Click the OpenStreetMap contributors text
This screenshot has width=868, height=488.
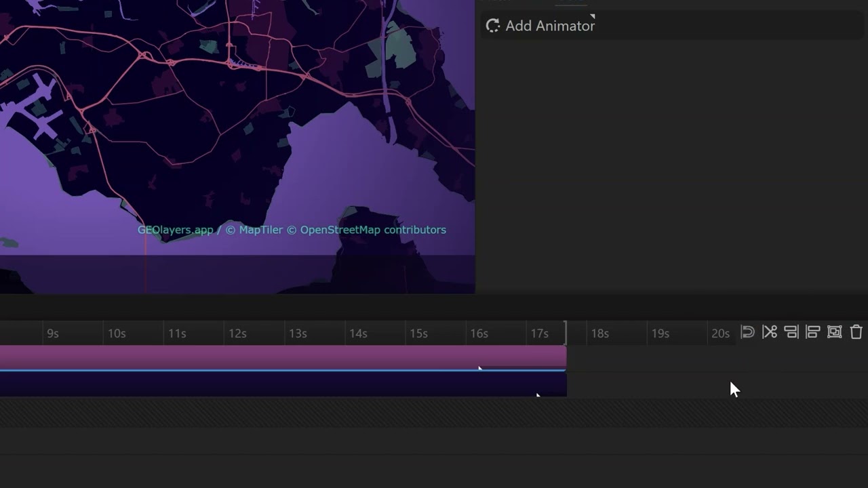(373, 230)
